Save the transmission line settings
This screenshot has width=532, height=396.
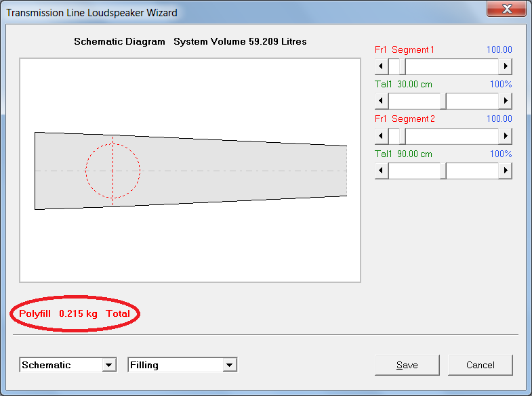(x=407, y=365)
